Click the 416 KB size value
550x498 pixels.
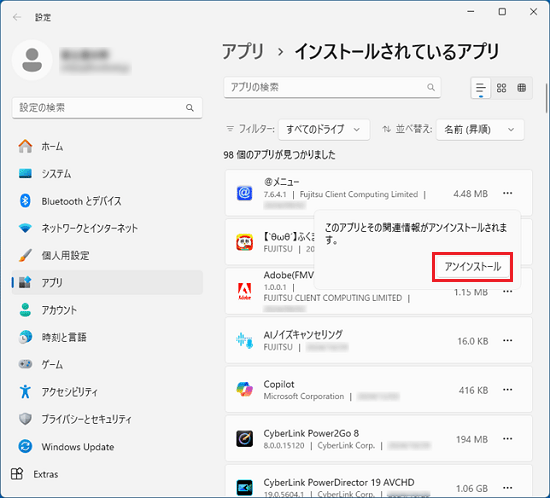pos(474,390)
